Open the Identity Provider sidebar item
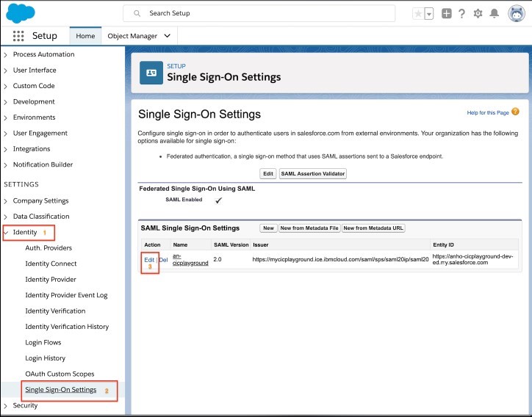Screen dimensions: 532x417 [51, 280]
